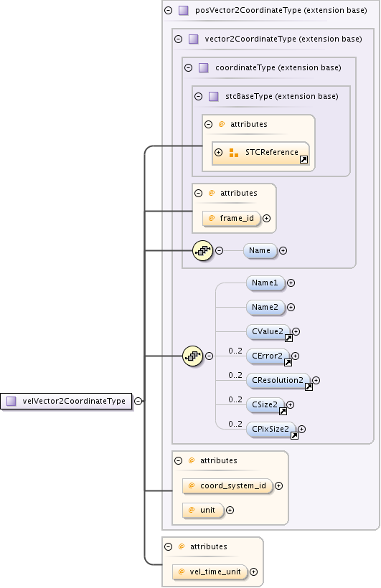Viewport: 381px width, 588px height.
Task: Select the coord_system_id attribute node
Action: tap(227, 486)
